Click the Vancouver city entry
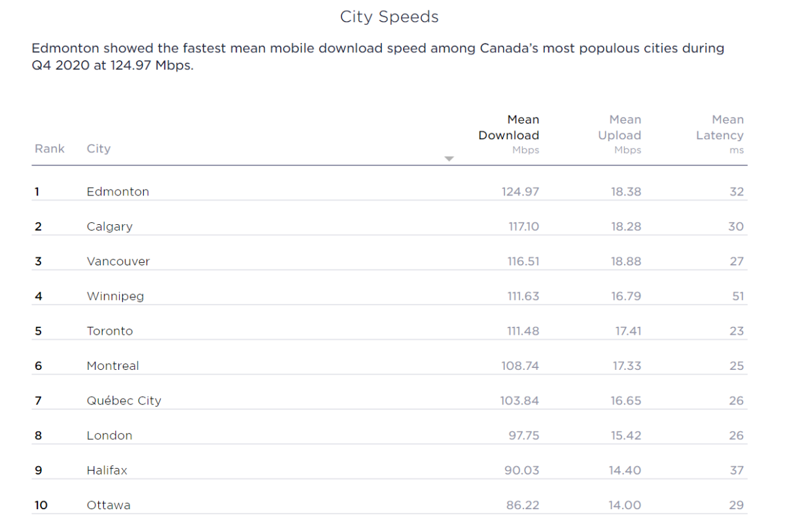This screenshot has width=785, height=532. 118,261
